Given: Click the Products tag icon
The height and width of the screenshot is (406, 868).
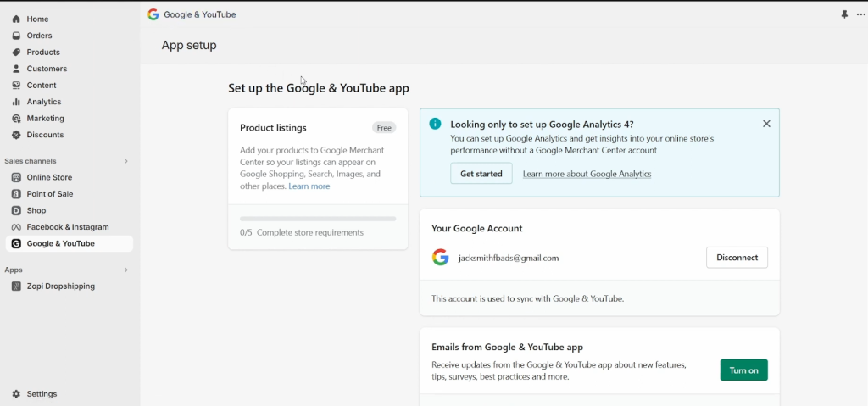Looking at the screenshot, I should [x=16, y=52].
